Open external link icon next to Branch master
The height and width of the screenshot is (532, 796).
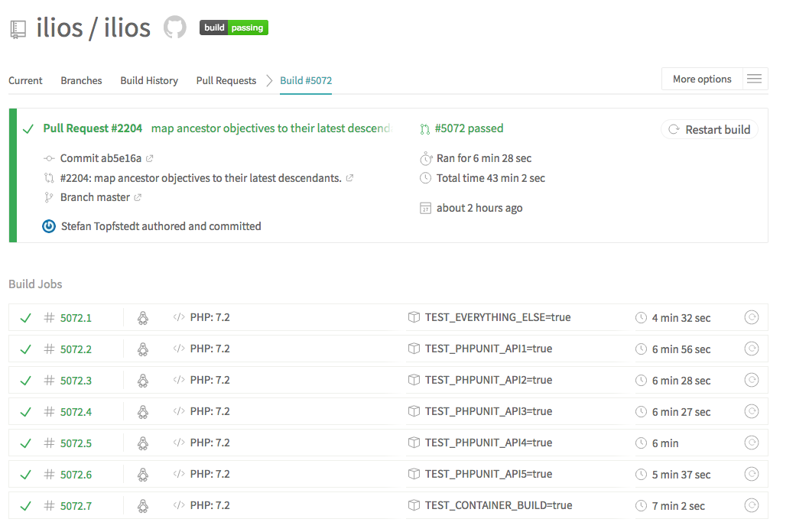click(x=138, y=197)
